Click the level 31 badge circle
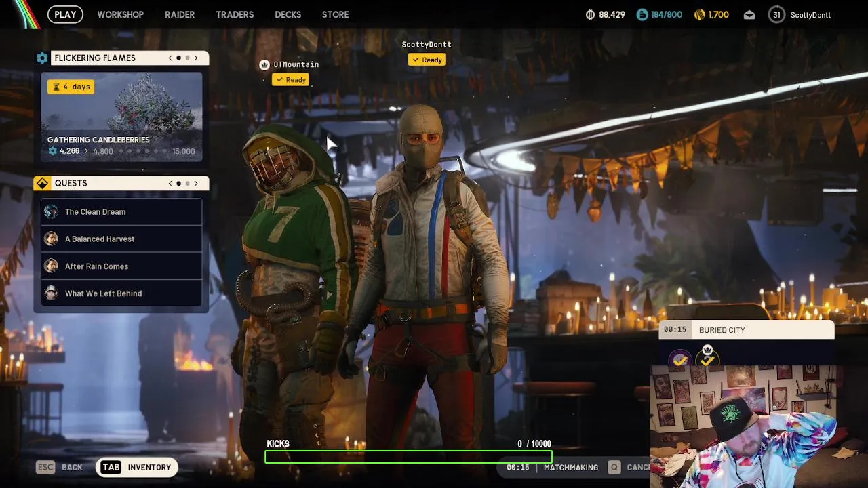This screenshot has height=488, width=868. coord(776,15)
